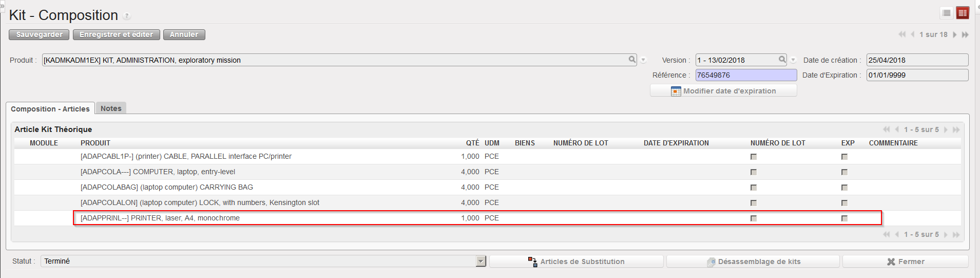
Task: Sort by MODULE column header
Action: tap(44, 143)
